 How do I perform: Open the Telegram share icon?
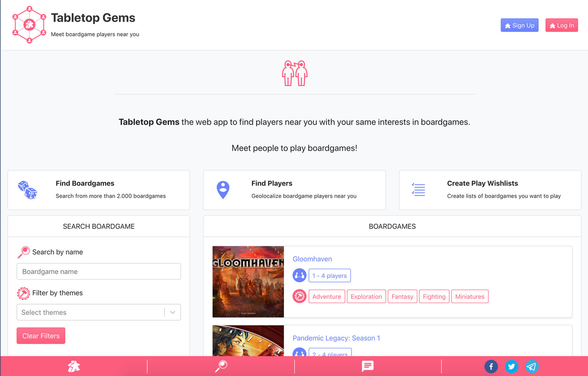(532, 367)
